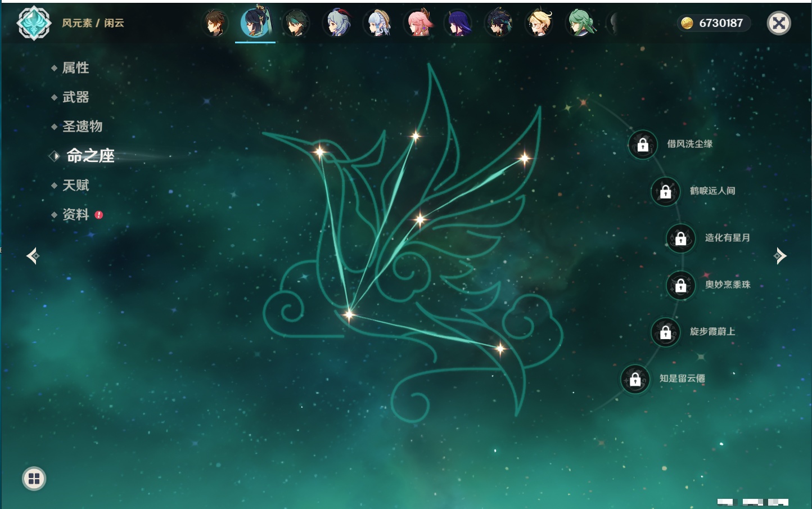This screenshot has width=812, height=509.
Task: Open the 天赋 talents tab
Action: click(x=75, y=185)
